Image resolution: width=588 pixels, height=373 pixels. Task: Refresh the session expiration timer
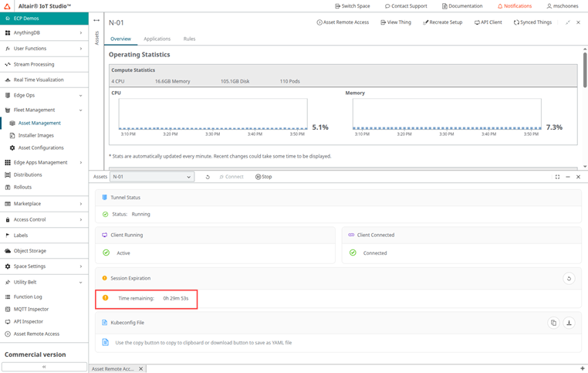569,278
